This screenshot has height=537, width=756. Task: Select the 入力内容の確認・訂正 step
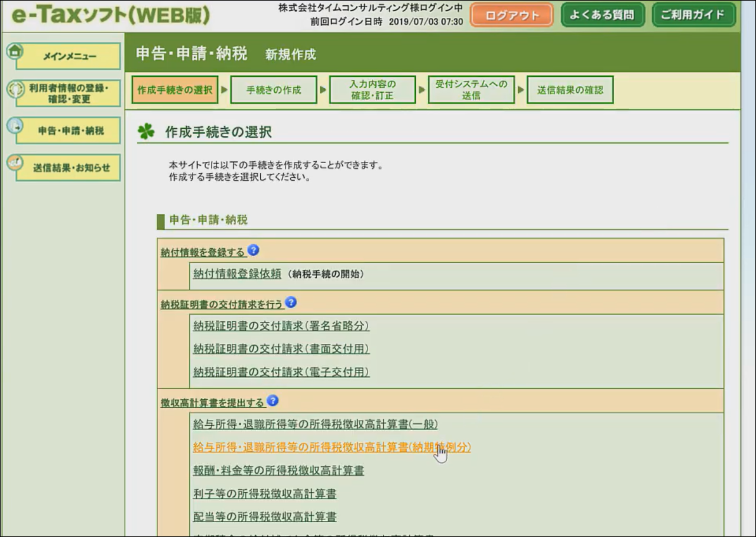click(372, 90)
